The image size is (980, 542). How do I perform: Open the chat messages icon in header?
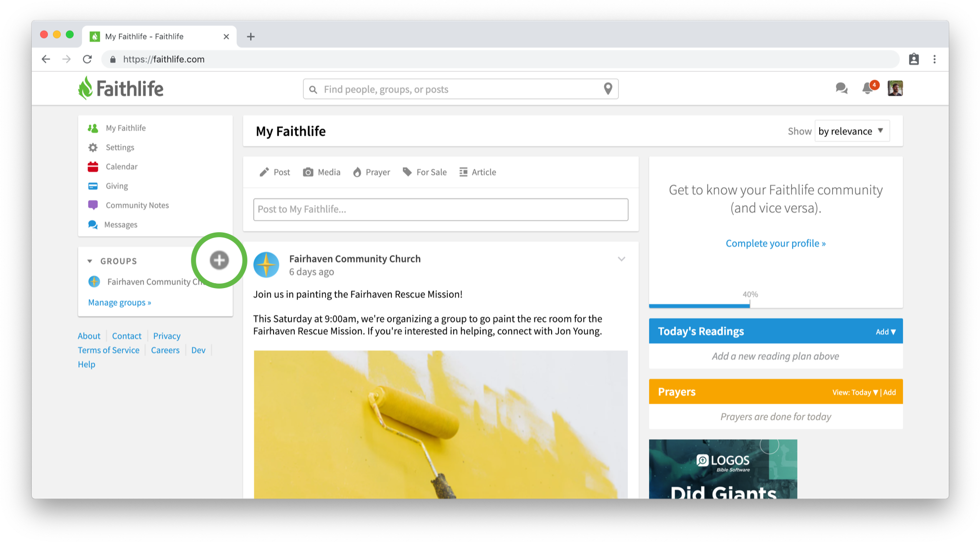coord(841,88)
